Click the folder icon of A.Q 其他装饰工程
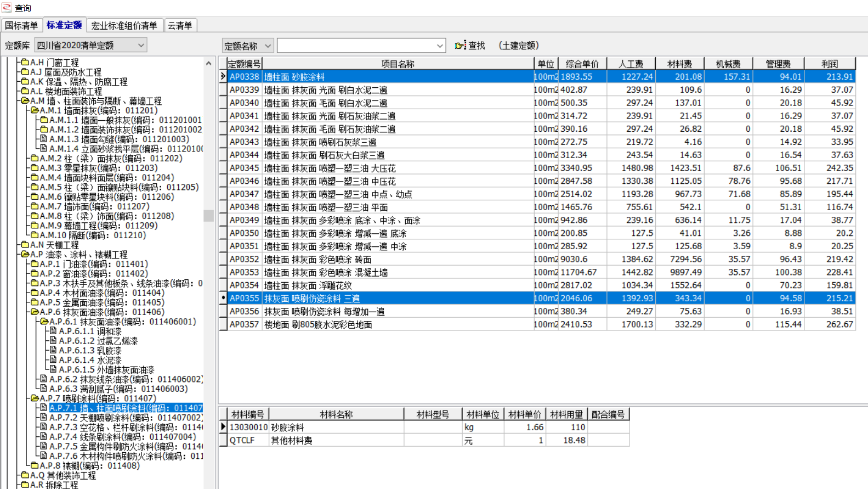 click(25, 475)
